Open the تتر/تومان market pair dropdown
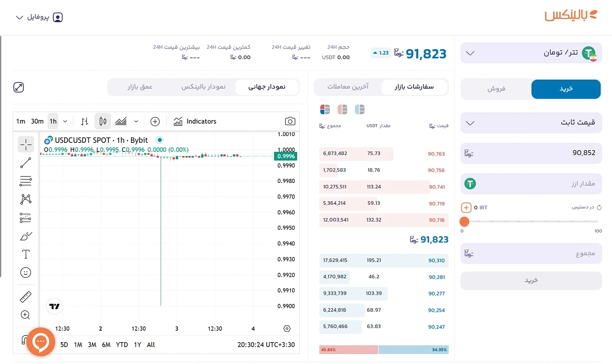 point(531,53)
